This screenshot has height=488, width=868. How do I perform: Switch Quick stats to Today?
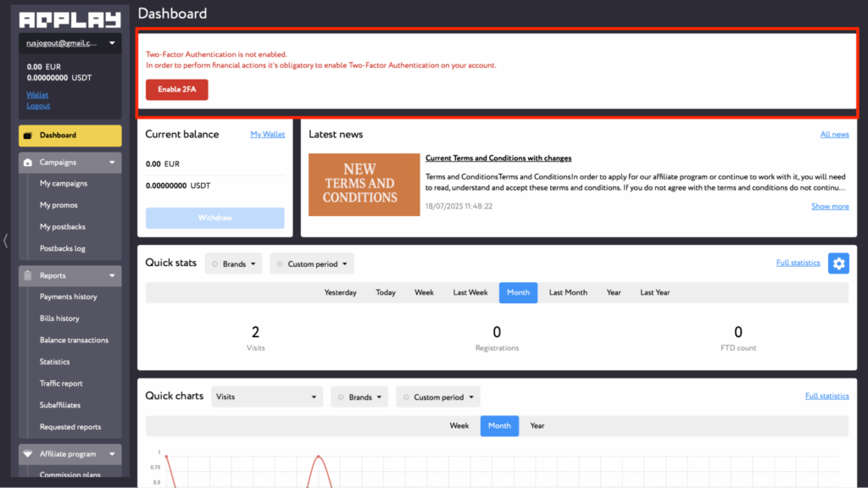pyautogui.click(x=386, y=292)
